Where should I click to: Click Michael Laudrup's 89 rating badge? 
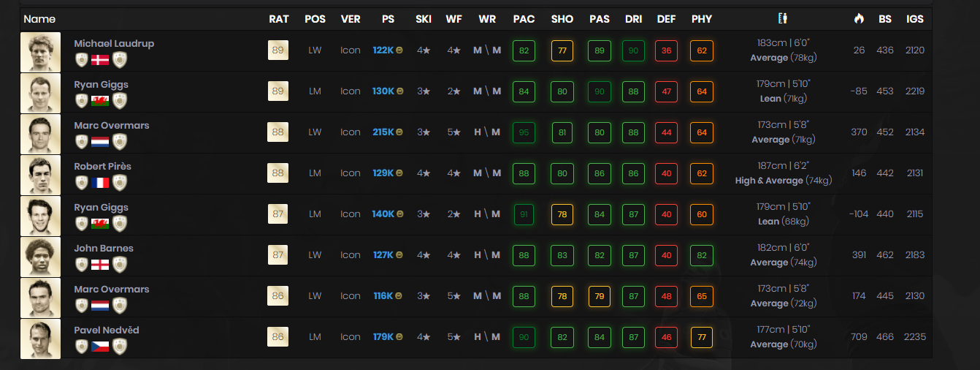pos(278,50)
